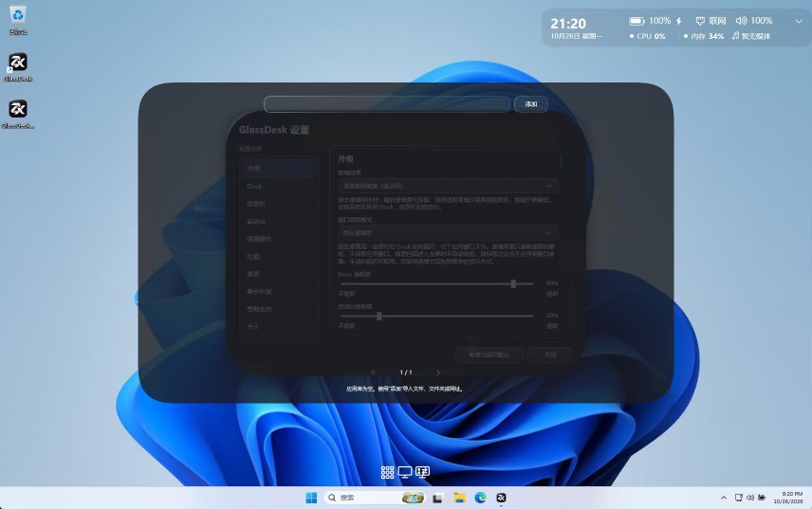Open Task View on the taskbar
This screenshot has height=509, width=812.
(x=437, y=499)
